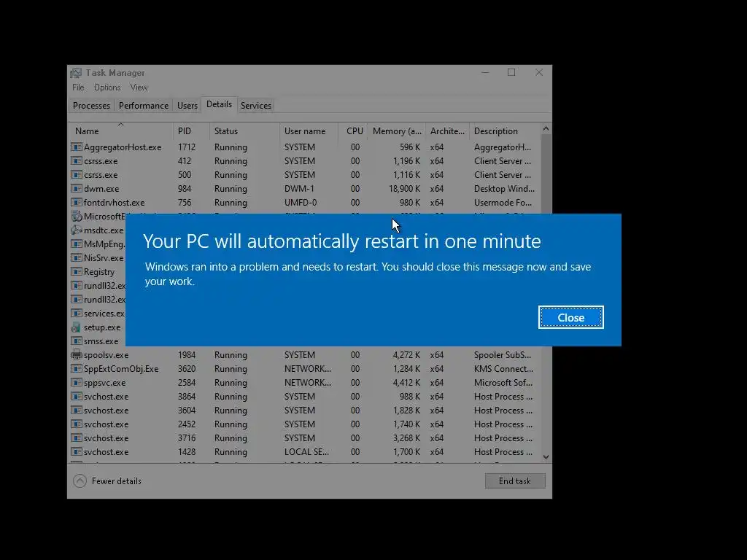Select the fontdrvhost.exe process name
This screenshot has height=560, width=747.
115,203
